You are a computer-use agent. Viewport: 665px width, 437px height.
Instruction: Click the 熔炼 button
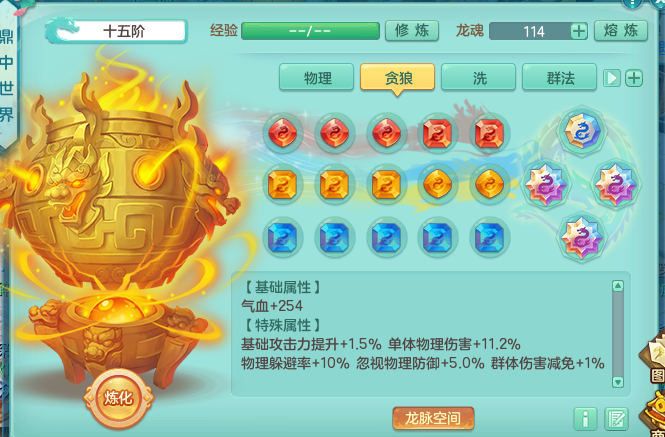click(621, 31)
